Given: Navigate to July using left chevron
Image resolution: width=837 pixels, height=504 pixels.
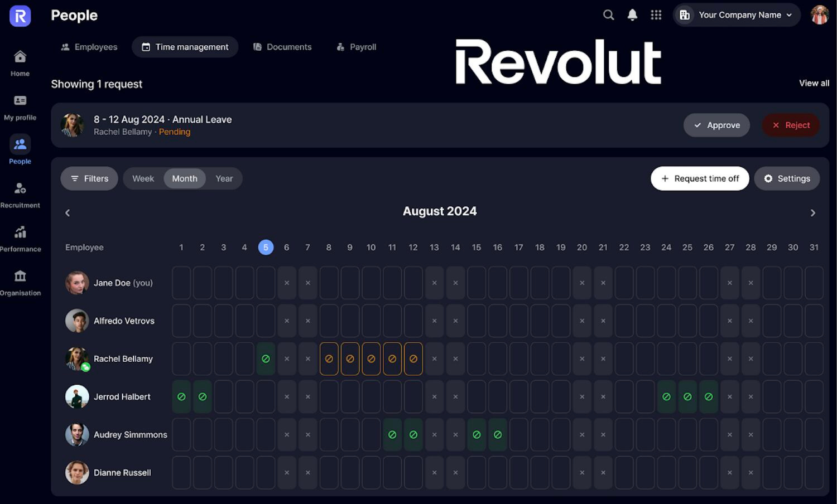Looking at the screenshot, I should pyautogui.click(x=67, y=212).
